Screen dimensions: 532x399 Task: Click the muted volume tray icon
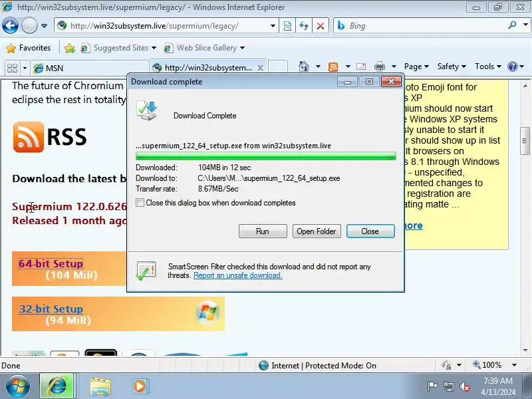click(464, 386)
